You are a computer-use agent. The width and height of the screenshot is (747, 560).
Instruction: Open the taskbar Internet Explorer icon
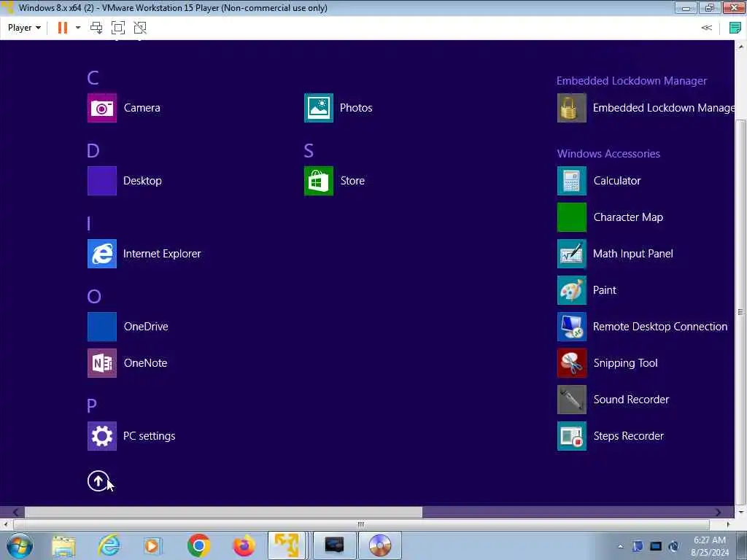[109, 545]
